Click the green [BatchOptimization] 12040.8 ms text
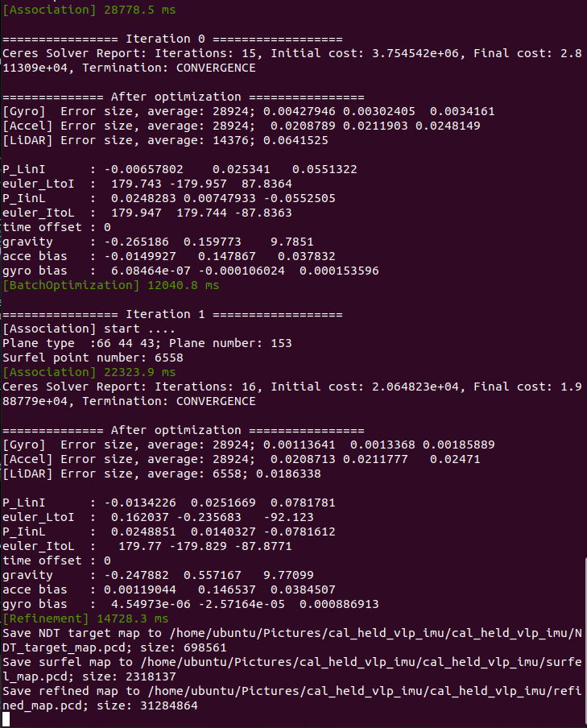 (110, 285)
